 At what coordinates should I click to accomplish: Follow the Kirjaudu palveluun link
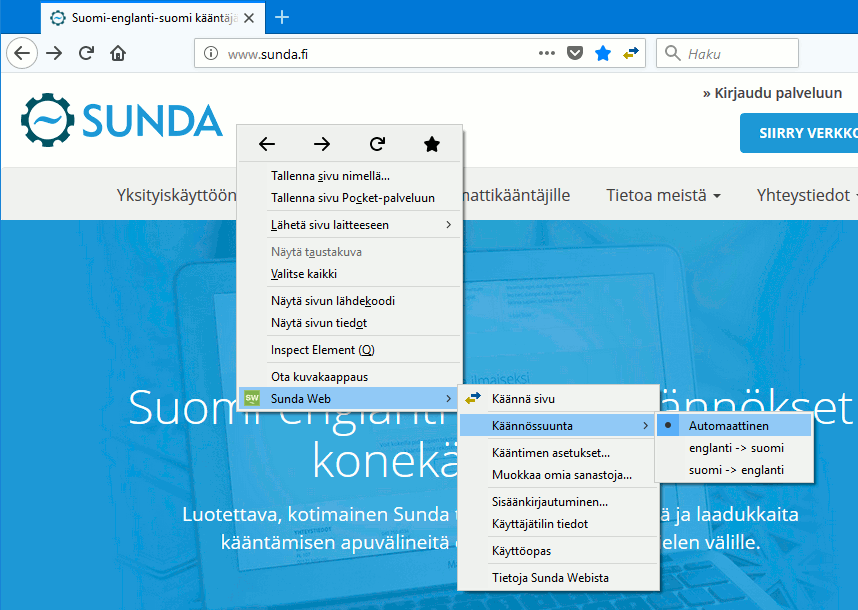(772, 93)
